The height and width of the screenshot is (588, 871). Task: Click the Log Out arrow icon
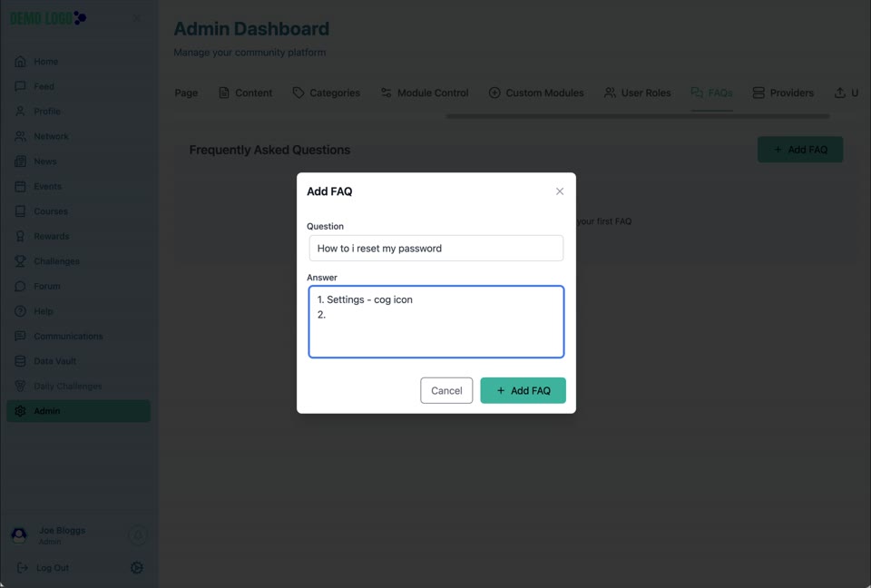tap(22, 567)
